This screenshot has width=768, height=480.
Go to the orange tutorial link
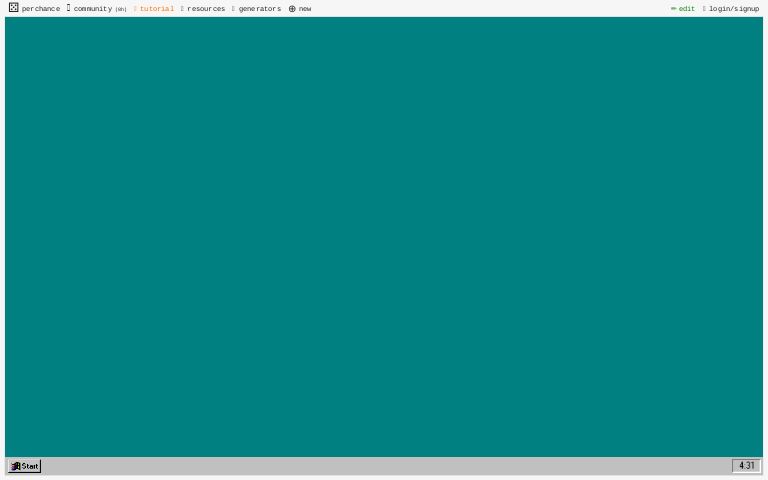point(157,9)
